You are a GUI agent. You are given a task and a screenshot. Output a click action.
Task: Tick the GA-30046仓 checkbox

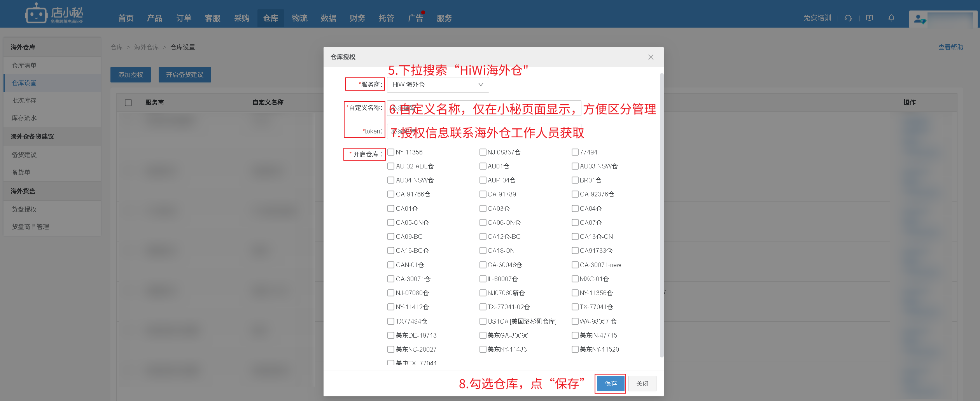(x=483, y=265)
